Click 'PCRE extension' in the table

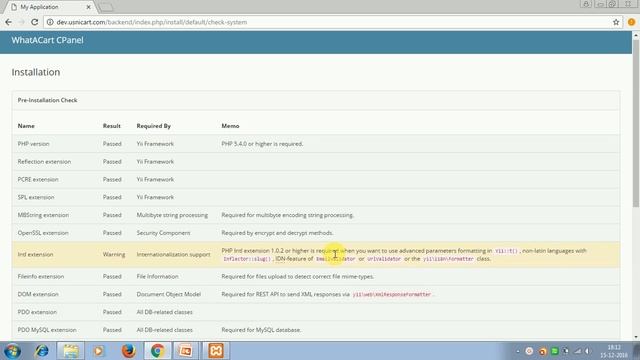coord(38,179)
